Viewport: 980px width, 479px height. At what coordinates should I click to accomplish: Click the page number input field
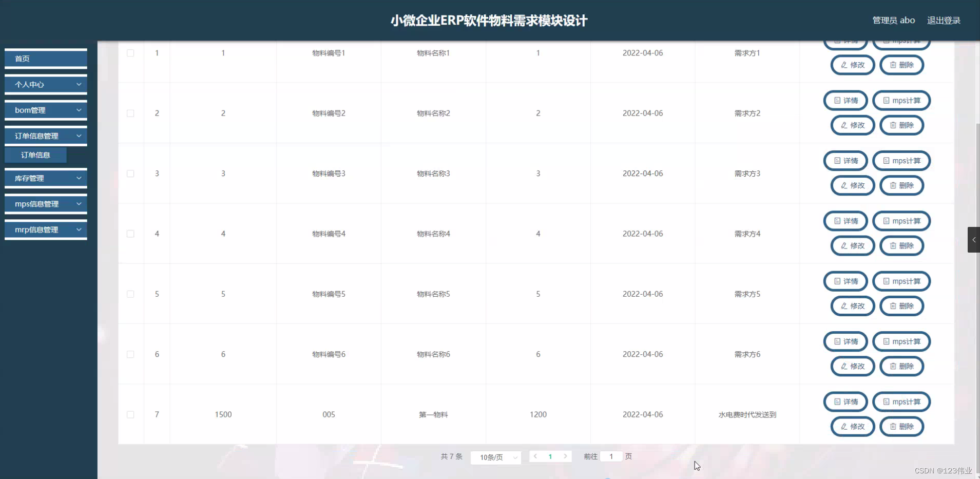pos(611,456)
